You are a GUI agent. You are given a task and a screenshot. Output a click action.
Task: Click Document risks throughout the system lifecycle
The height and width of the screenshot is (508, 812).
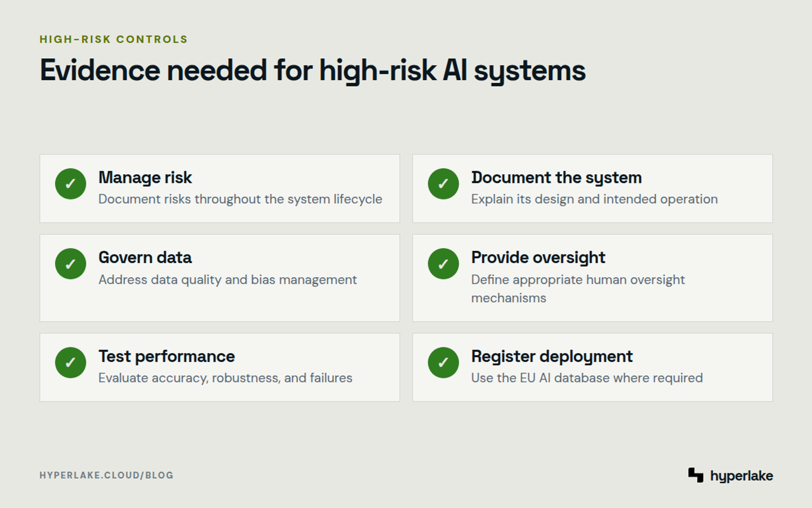(x=240, y=199)
